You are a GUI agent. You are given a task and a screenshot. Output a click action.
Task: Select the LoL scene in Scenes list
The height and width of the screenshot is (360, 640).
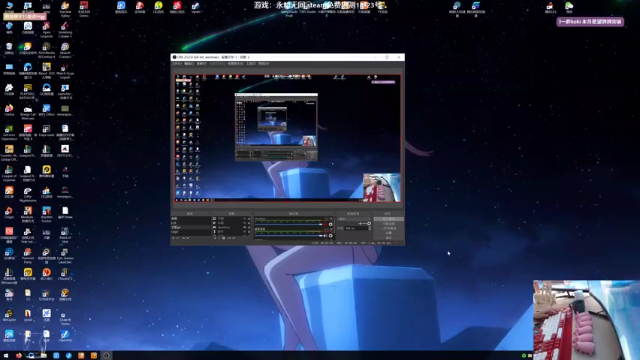click(191, 223)
